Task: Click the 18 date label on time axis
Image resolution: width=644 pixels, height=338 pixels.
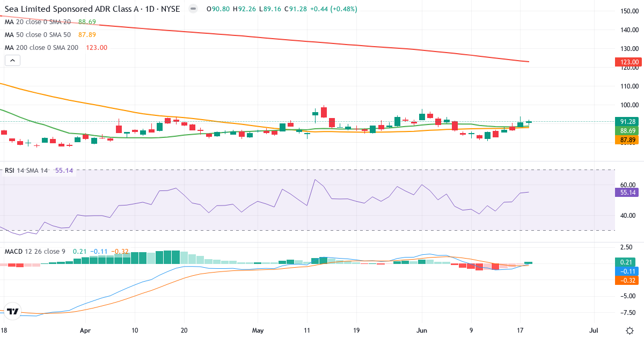Action: pos(4,330)
